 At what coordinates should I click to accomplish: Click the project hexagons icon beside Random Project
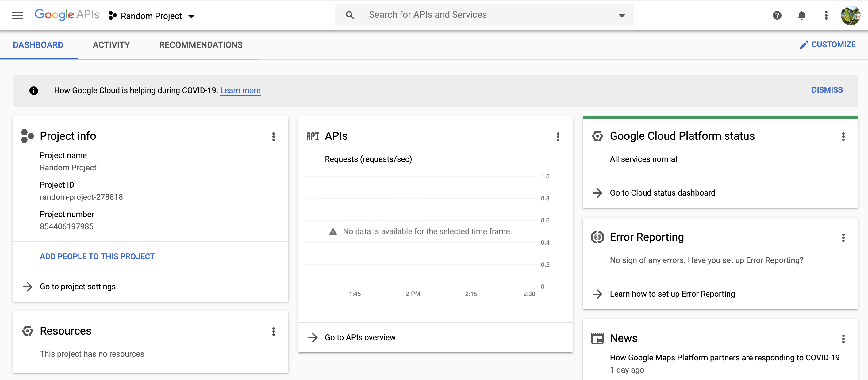(113, 16)
